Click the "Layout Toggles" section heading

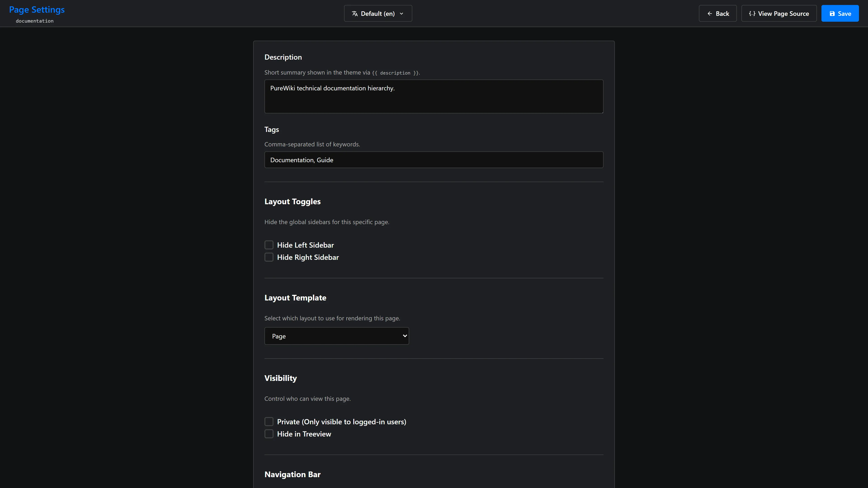pyautogui.click(x=292, y=201)
